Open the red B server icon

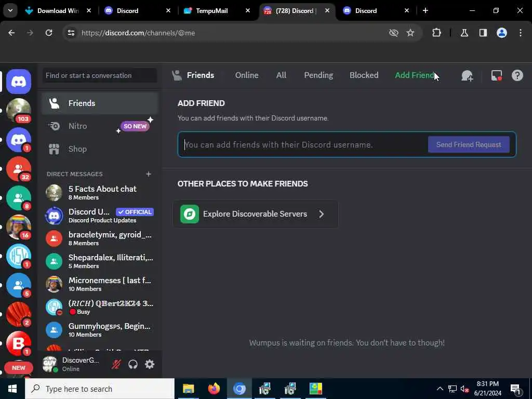point(19,343)
